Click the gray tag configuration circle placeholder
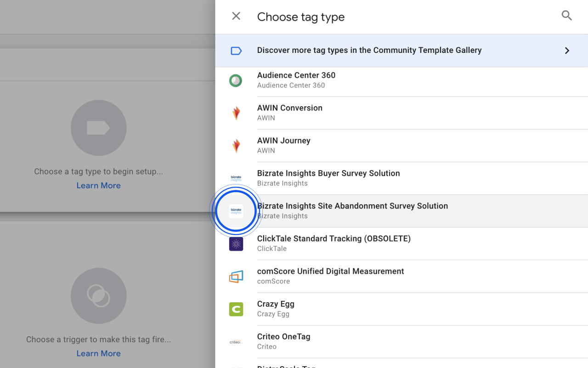588x368 pixels. click(x=98, y=128)
